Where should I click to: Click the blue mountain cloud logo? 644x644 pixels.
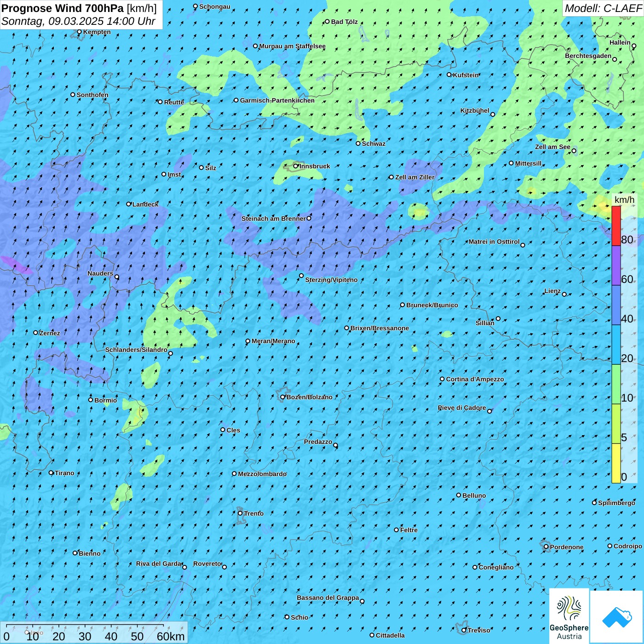[616, 617]
